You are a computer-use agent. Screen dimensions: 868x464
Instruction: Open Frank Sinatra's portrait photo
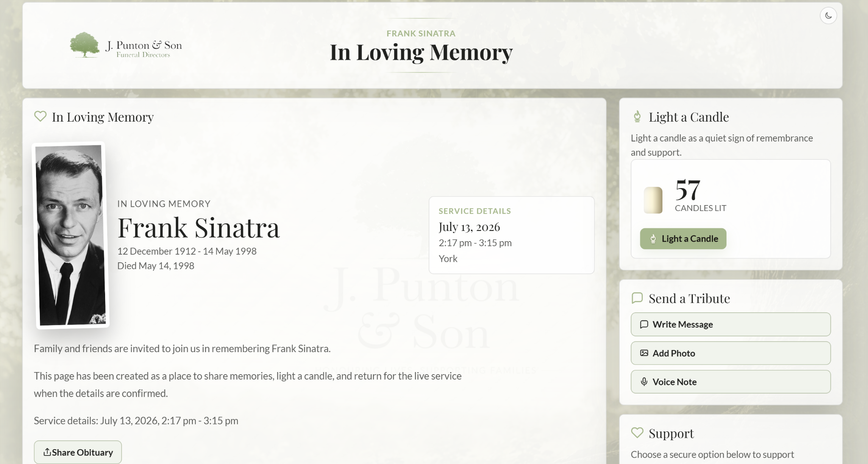click(71, 235)
